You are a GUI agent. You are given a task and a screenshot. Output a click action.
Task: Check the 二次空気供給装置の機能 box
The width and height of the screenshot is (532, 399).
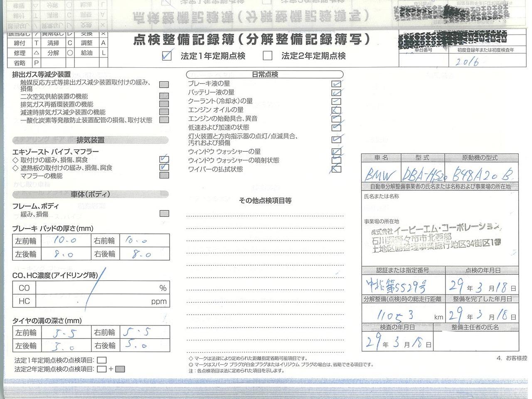tap(165, 96)
